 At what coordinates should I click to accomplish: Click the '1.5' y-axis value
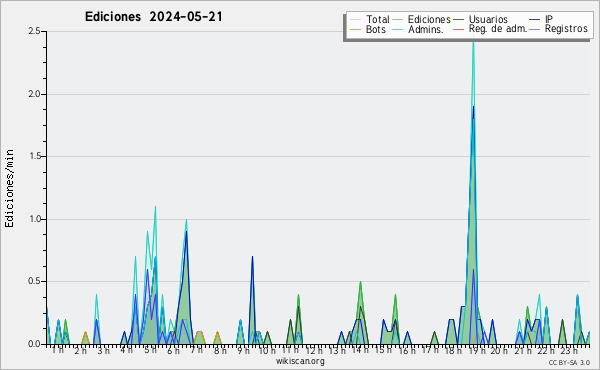point(34,156)
